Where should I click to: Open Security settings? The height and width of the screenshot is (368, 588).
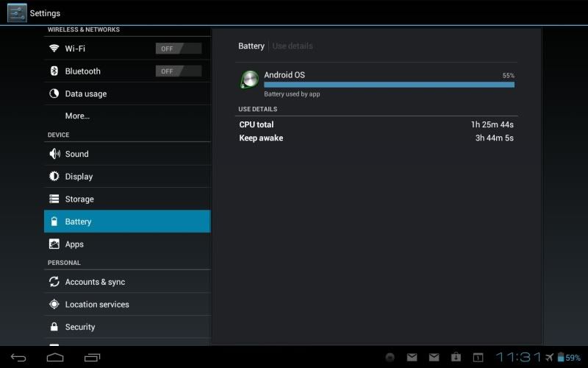[127, 327]
